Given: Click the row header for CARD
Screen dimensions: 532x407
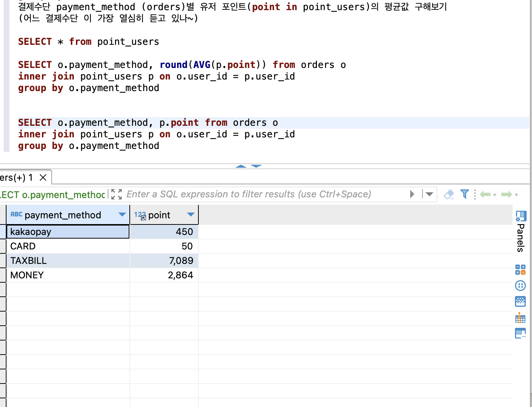Looking at the screenshot, I should click(x=3, y=246).
